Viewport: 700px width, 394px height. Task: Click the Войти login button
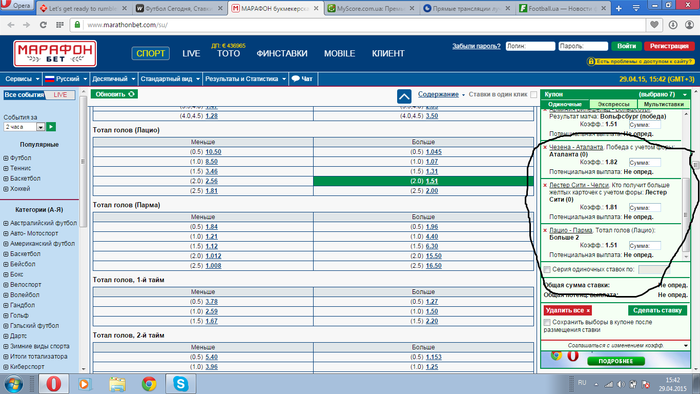coord(626,46)
